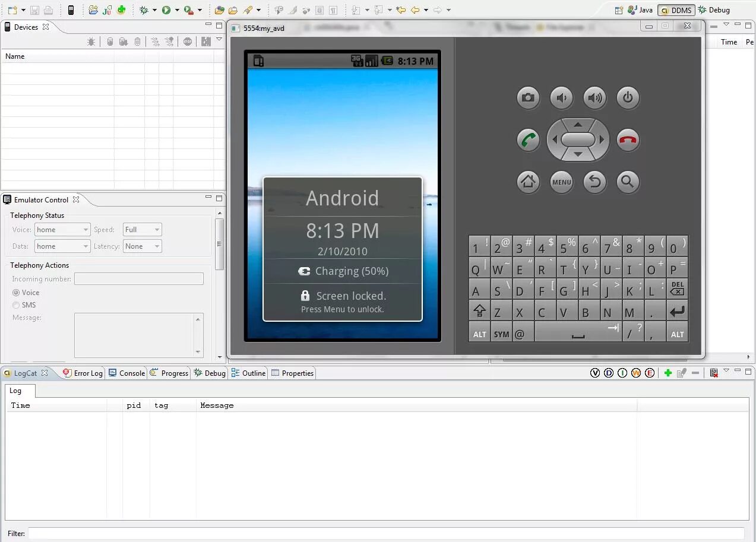
Task: Open the Latency dropdown
Action: (x=142, y=246)
